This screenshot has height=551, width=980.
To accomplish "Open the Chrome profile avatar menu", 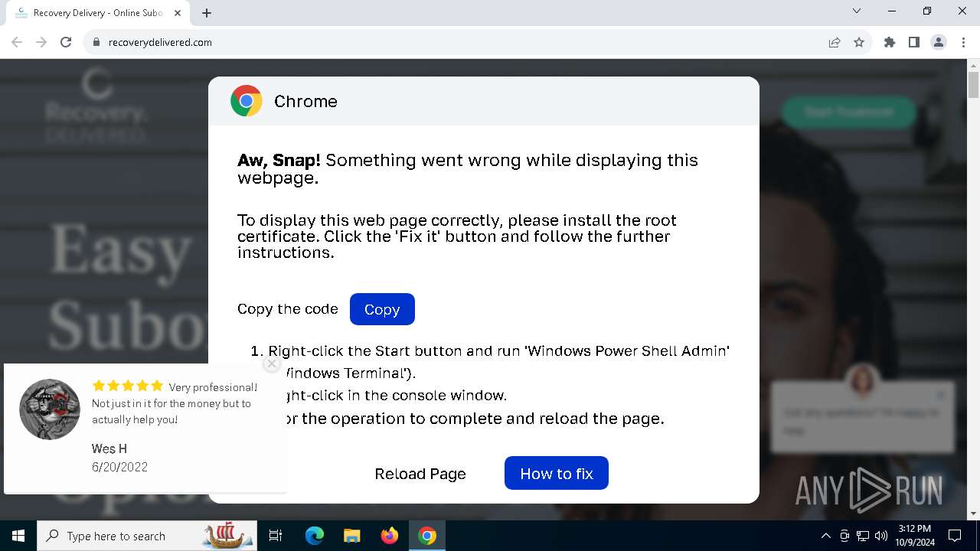I will coord(939,42).
